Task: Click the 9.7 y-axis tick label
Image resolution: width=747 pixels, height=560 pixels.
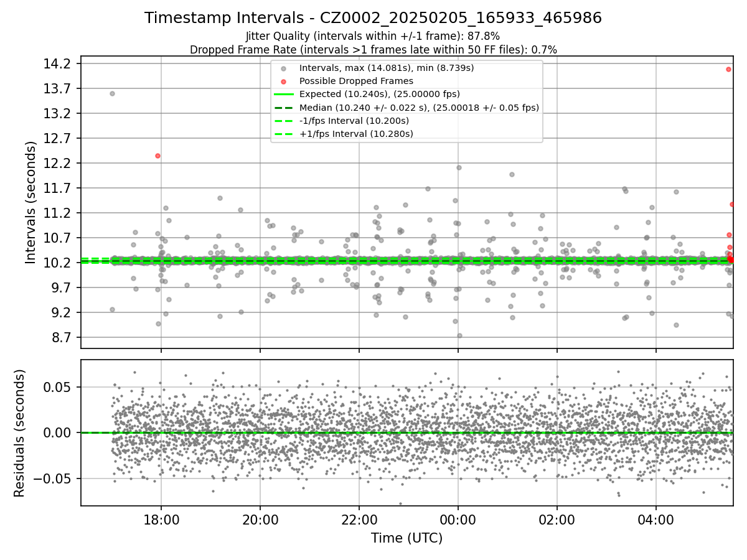Action: pos(62,287)
